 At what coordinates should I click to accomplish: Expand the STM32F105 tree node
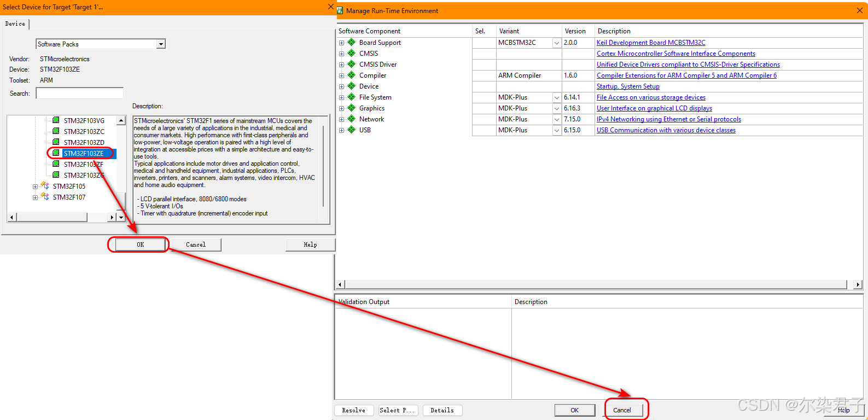35,186
